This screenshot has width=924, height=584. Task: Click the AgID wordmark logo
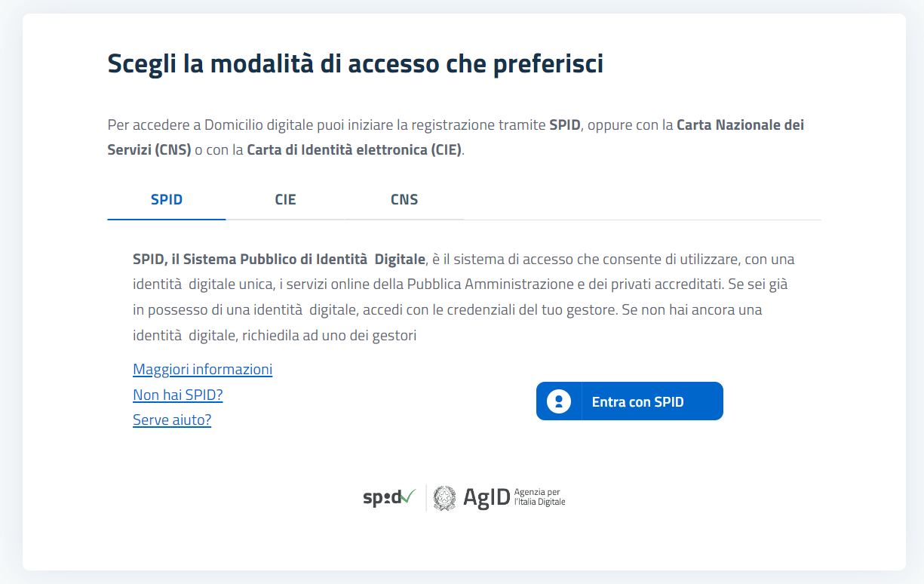pos(487,498)
